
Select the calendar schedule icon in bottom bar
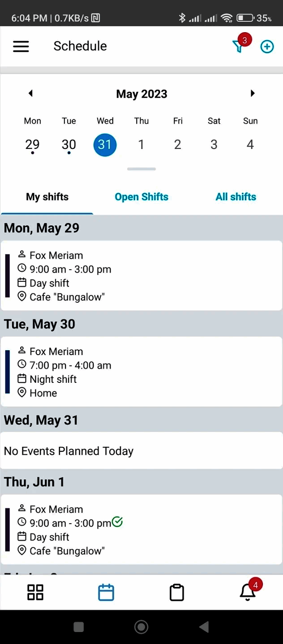(x=106, y=592)
